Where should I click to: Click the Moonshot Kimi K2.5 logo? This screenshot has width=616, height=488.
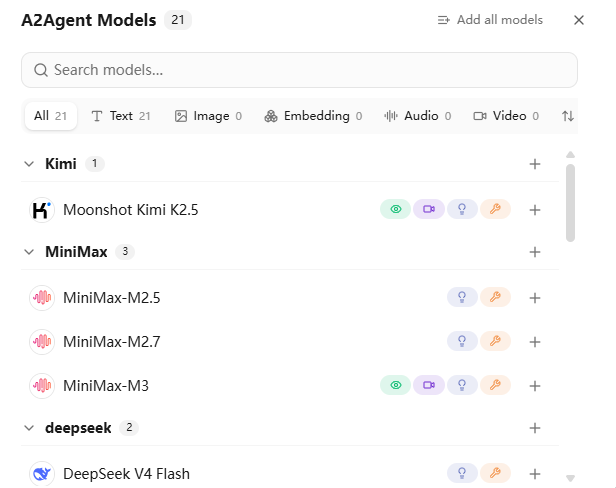click(42, 210)
